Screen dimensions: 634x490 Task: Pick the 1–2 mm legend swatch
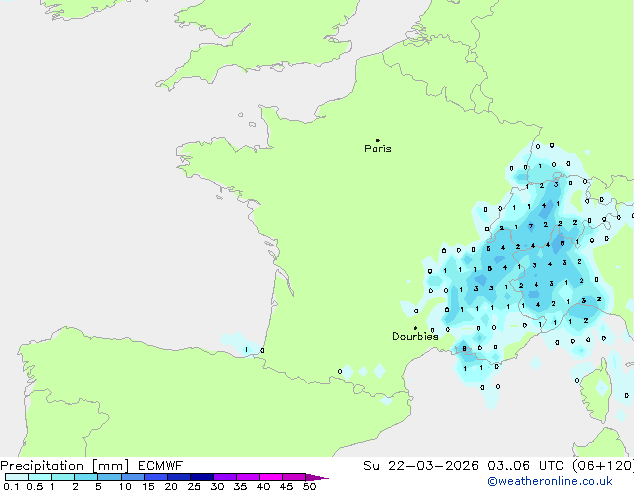click(x=63, y=477)
